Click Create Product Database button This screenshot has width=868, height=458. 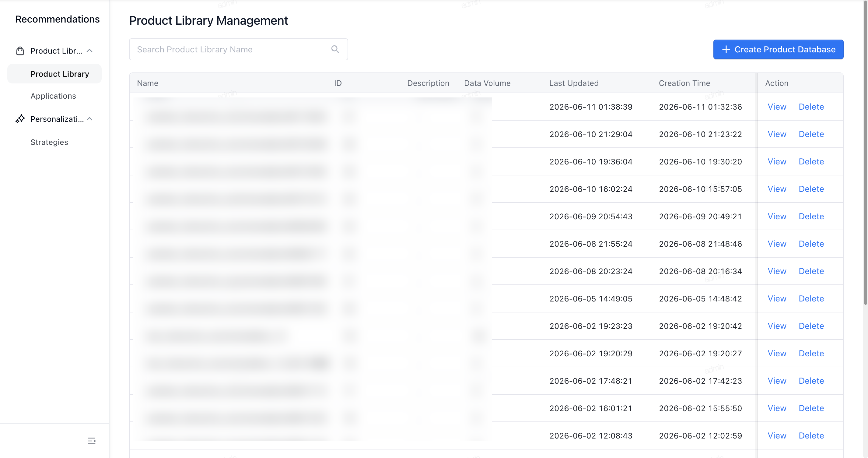[x=779, y=50]
